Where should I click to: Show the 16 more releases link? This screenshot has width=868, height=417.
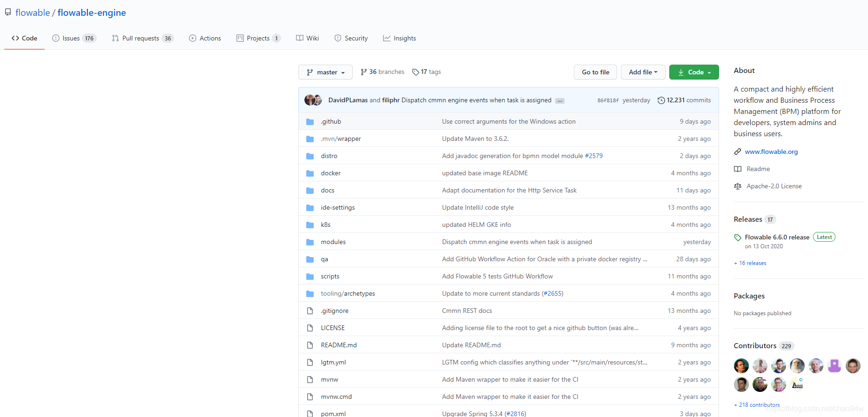click(750, 263)
